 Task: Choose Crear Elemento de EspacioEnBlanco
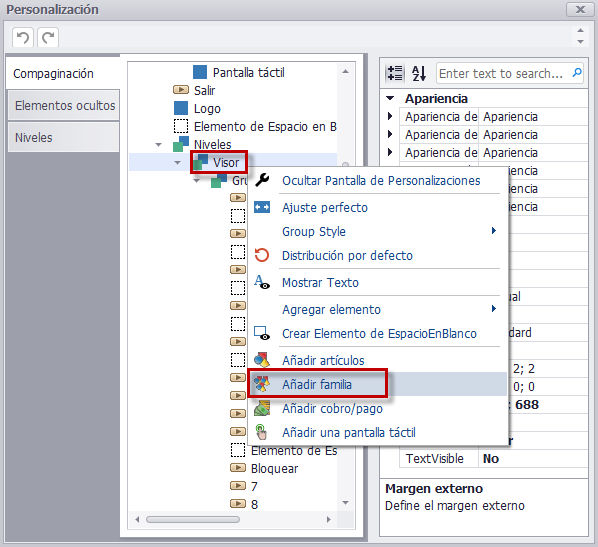coord(378,333)
